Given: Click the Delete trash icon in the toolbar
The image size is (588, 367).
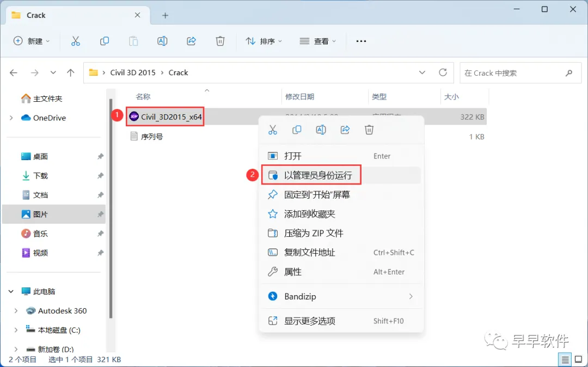Looking at the screenshot, I should click(x=220, y=41).
